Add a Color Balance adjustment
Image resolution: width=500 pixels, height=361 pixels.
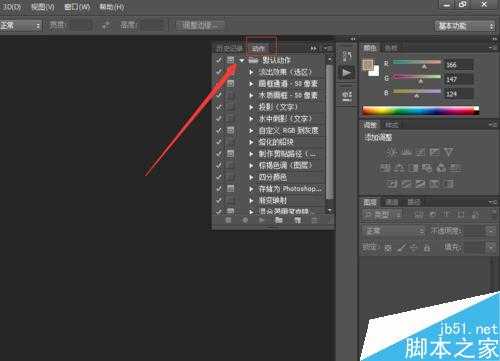tap(399, 168)
